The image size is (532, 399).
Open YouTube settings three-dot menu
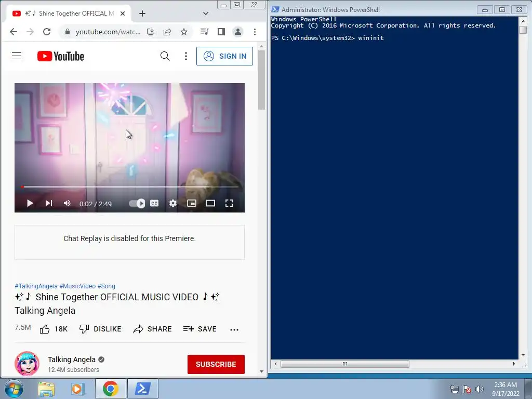click(x=186, y=56)
